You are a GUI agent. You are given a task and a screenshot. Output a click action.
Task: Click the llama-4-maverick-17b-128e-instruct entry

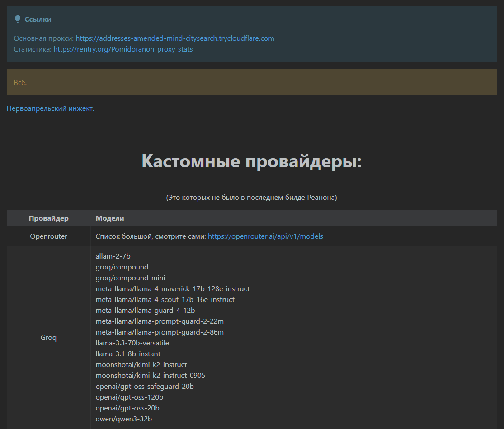[x=172, y=288]
